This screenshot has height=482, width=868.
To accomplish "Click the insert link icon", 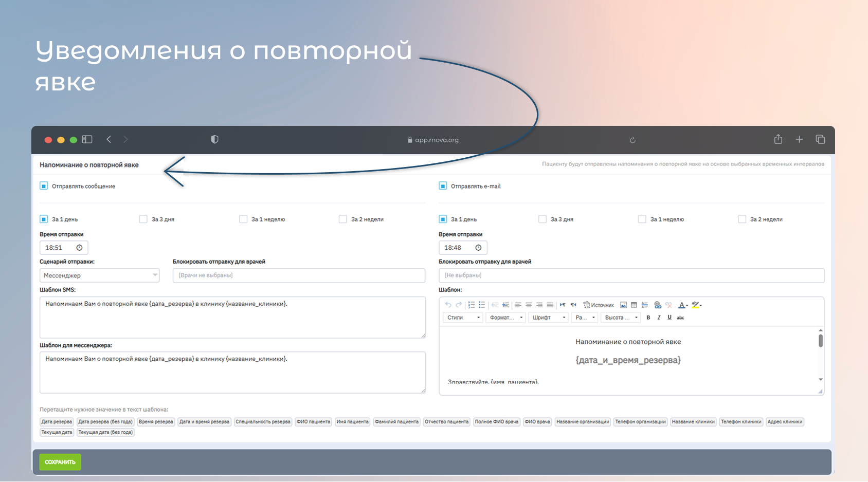I will tap(657, 305).
